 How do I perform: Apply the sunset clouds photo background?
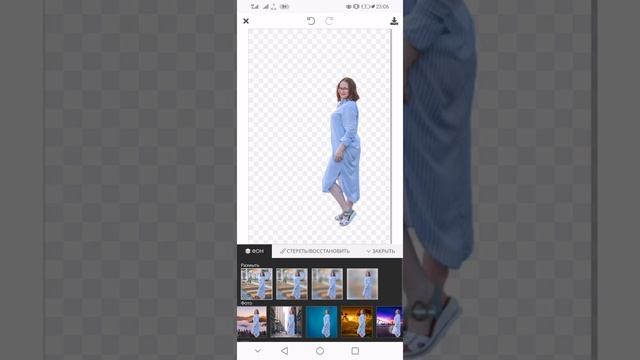tap(252, 322)
